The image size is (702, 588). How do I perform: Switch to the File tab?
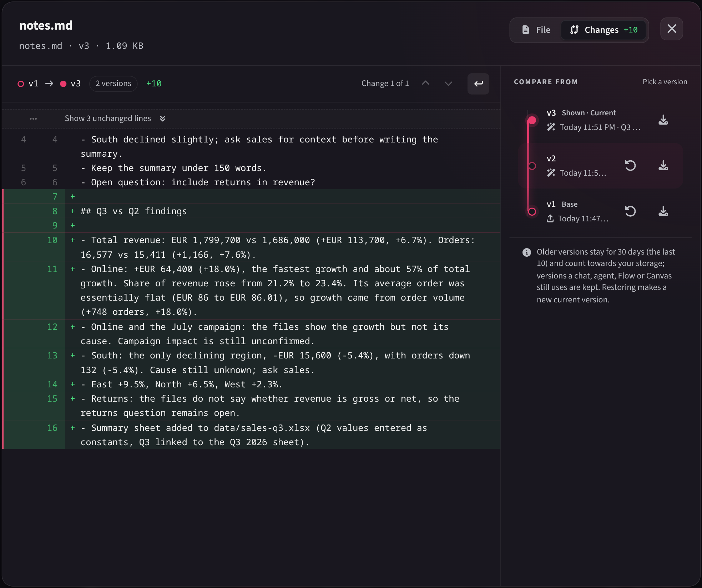[536, 30]
